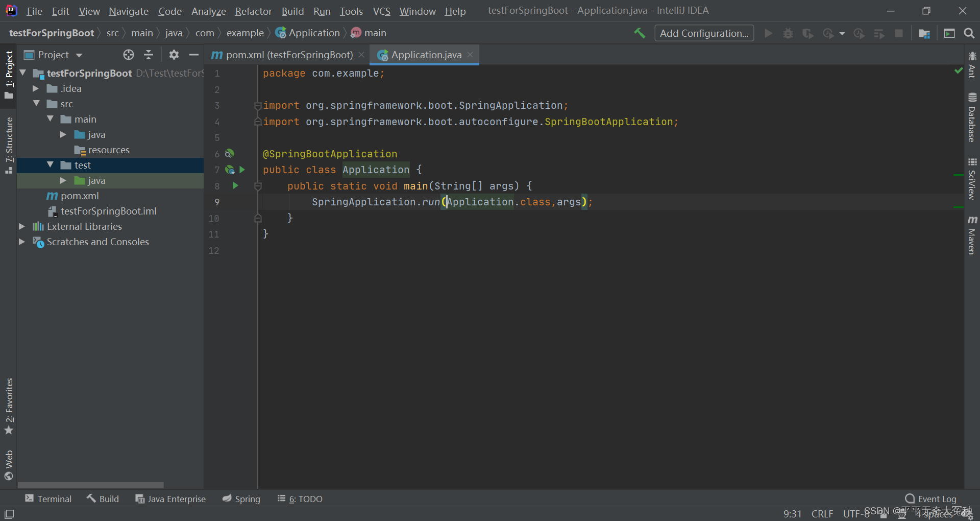Click locate file crosshair icon in Project panel
The width and height of the screenshot is (980, 521).
coord(129,55)
